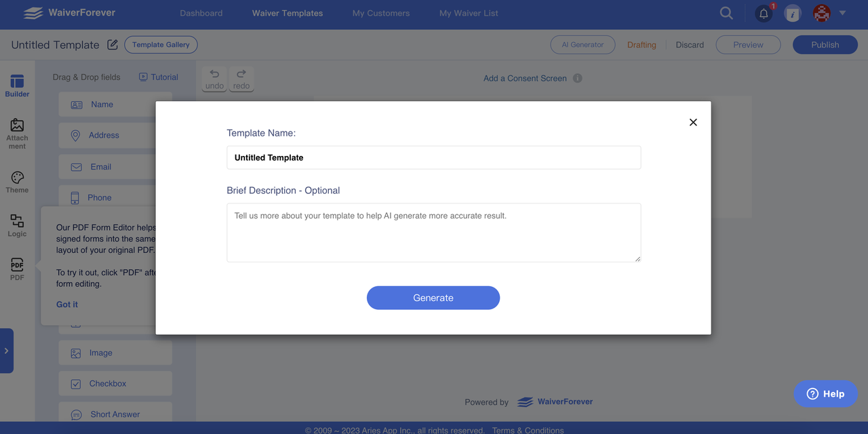The height and width of the screenshot is (434, 868).
Task: Open the notifications bell
Action: pos(764,13)
